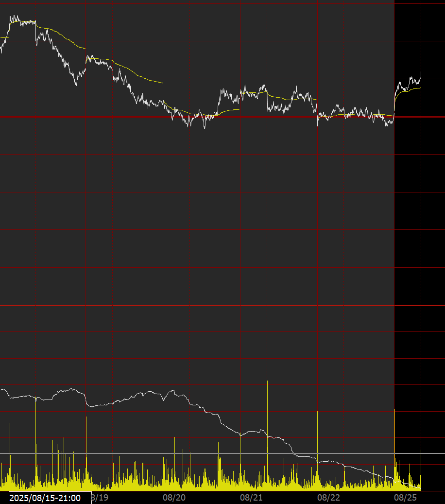This screenshot has height=504, width=445.
Task: Select the 08/20 date label on time axis
Action: click(x=174, y=498)
